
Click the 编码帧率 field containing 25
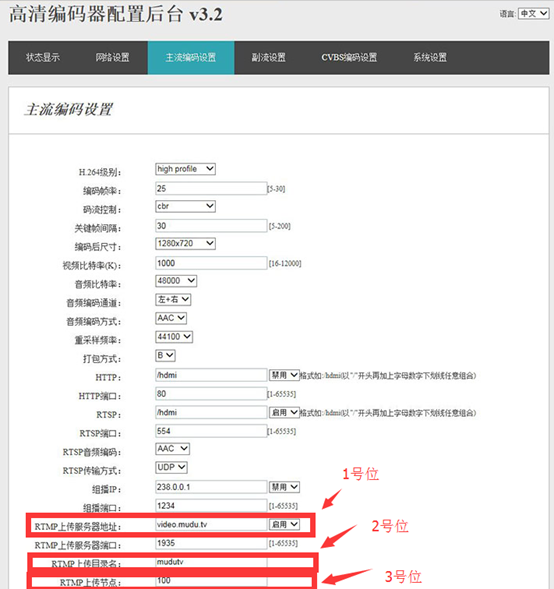pyautogui.click(x=211, y=189)
